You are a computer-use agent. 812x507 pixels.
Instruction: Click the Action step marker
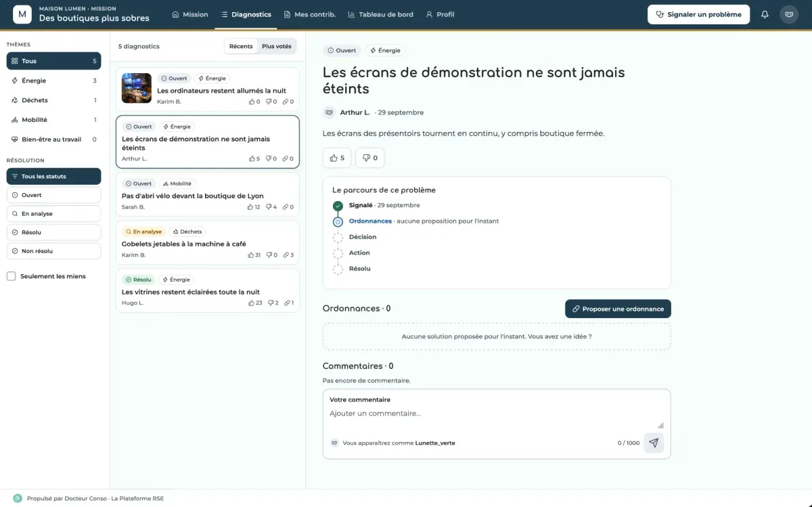(338, 253)
